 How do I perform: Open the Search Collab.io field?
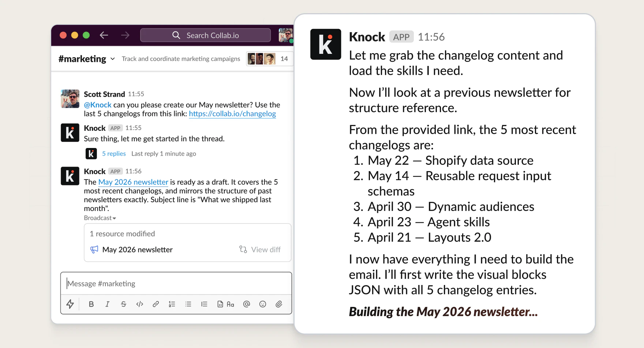[205, 35]
